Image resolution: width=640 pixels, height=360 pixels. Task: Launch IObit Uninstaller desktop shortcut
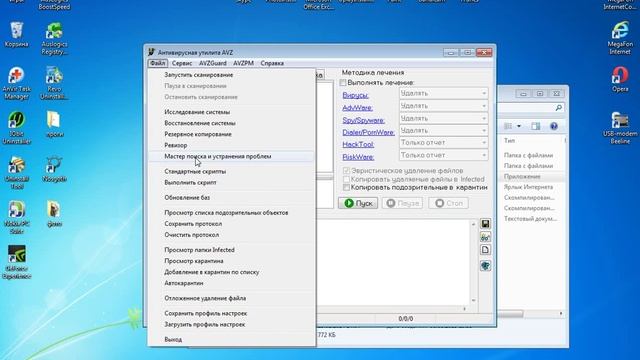pos(16,128)
